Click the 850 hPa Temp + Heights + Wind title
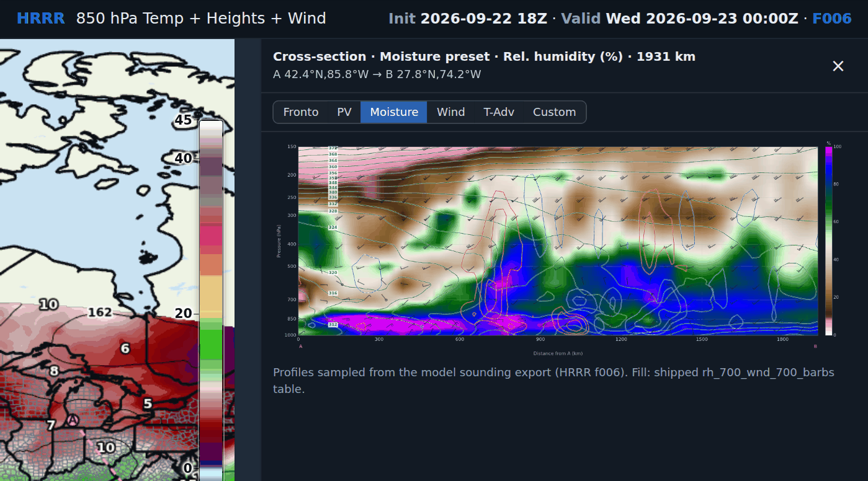The height and width of the screenshot is (481, 868). (201, 19)
